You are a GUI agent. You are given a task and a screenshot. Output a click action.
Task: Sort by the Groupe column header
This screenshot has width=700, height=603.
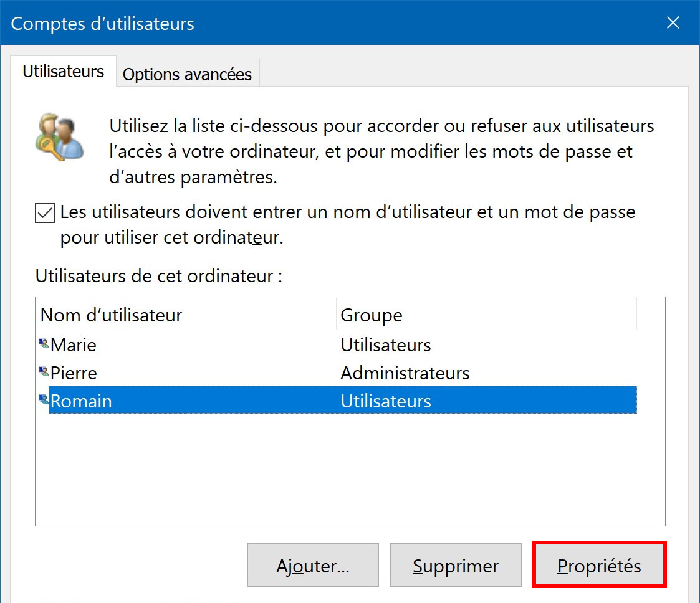pos(486,315)
